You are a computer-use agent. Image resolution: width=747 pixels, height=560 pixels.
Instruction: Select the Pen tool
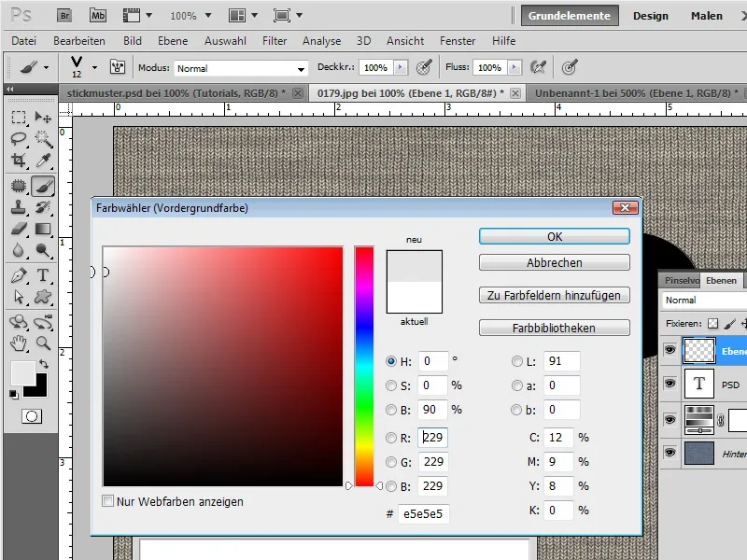coord(19,275)
